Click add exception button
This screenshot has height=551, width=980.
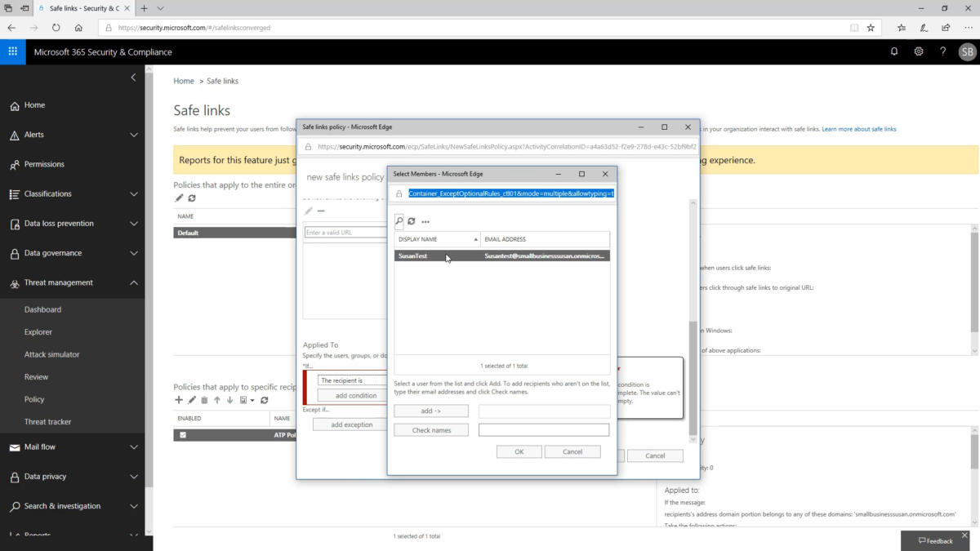point(352,424)
